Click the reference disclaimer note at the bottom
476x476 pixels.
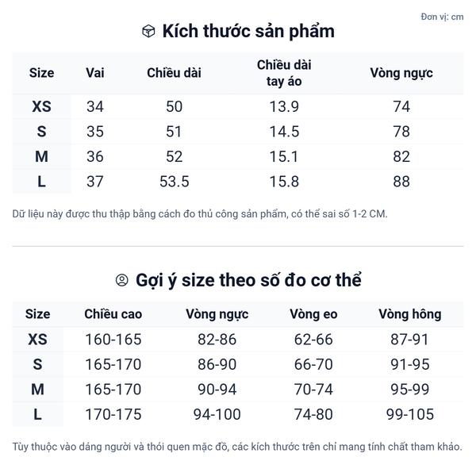pos(237,447)
